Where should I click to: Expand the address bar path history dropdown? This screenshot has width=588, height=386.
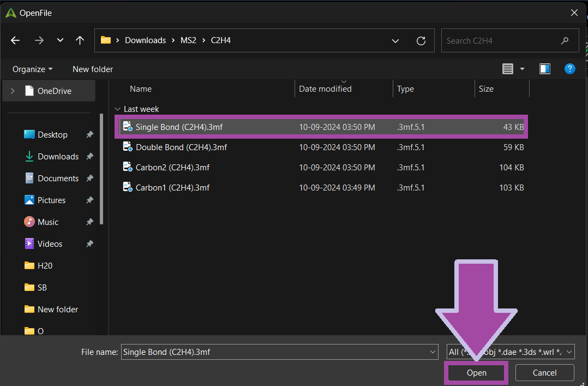(x=395, y=40)
